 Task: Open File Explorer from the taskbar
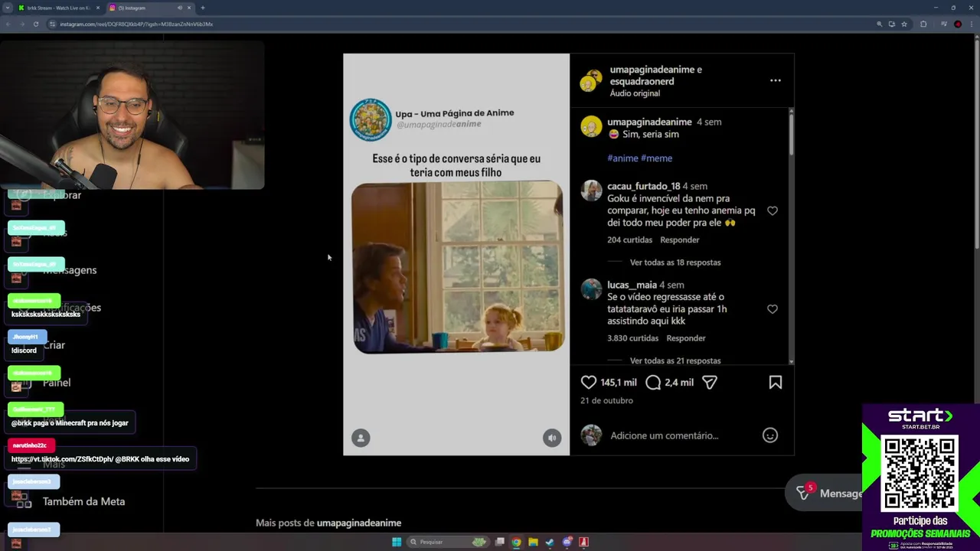point(533,542)
